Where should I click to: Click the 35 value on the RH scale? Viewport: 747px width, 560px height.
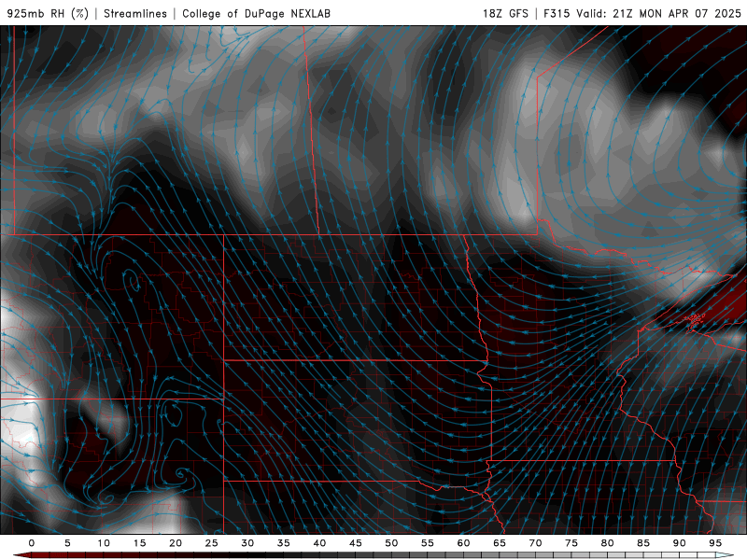[283, 543]
